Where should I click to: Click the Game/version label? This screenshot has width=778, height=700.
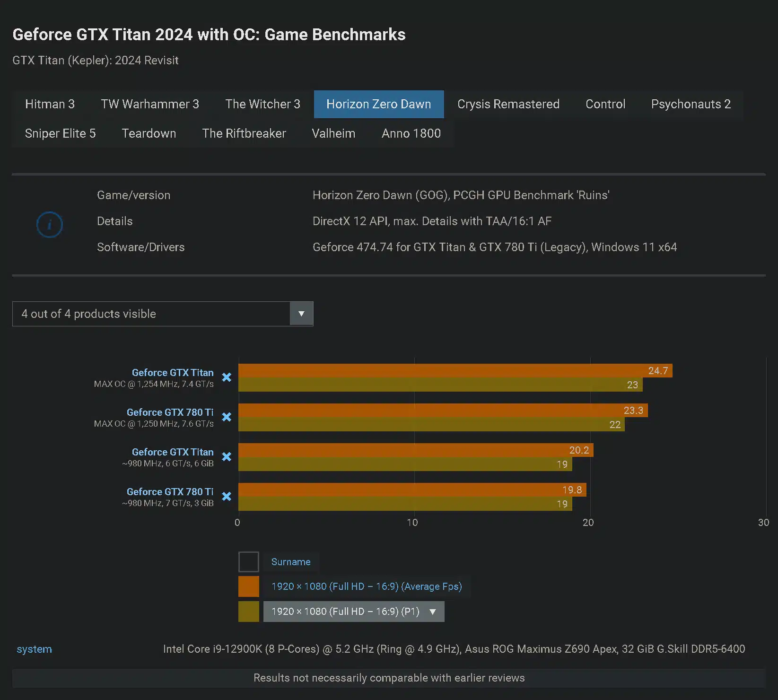pos(134,195)
